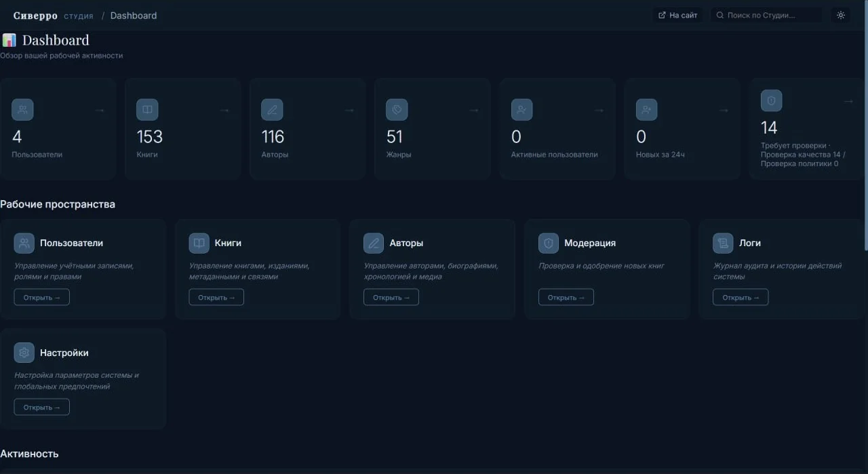Image resolution: width=868 pixels, height=474 pixels.
Task: Click the icon above Новых за 24ч
Action: [646, 110]
